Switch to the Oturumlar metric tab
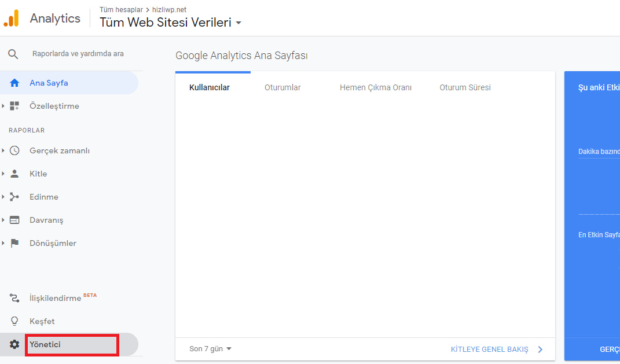 coord(283,88)
